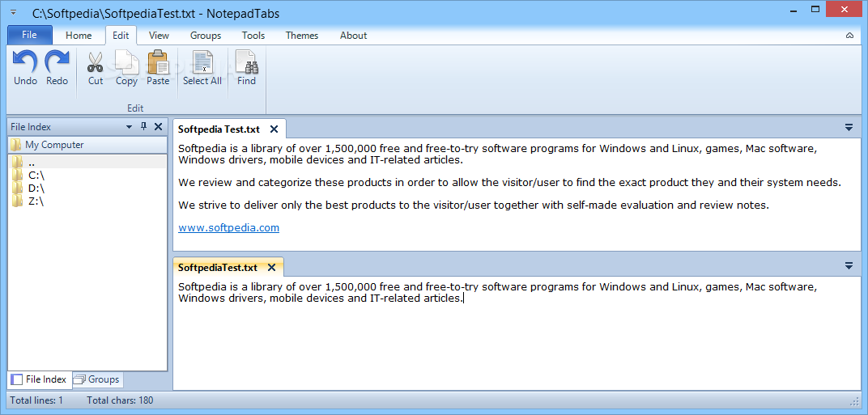Open the About ribbon tab

point(353,36)
